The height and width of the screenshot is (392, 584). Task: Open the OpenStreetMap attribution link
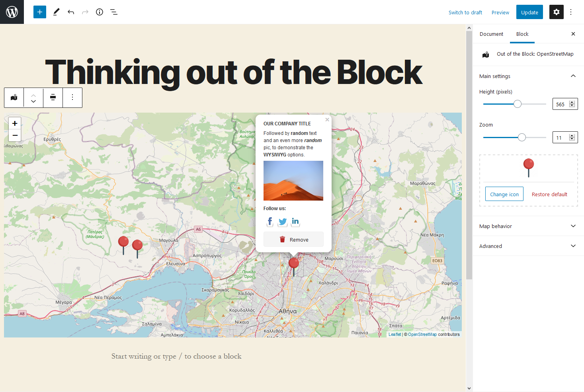[422, 334]
